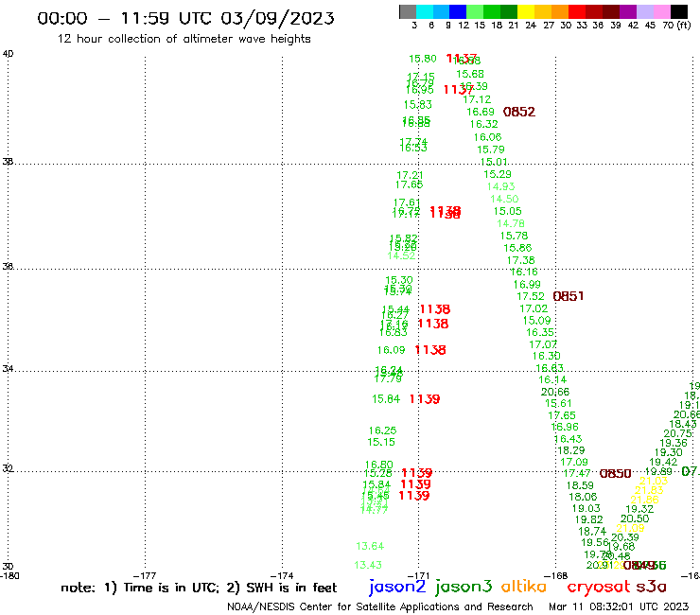Pick the bright red 33 ft swatch
Viewport: 700px width, 615px height.
click(577, 11)
